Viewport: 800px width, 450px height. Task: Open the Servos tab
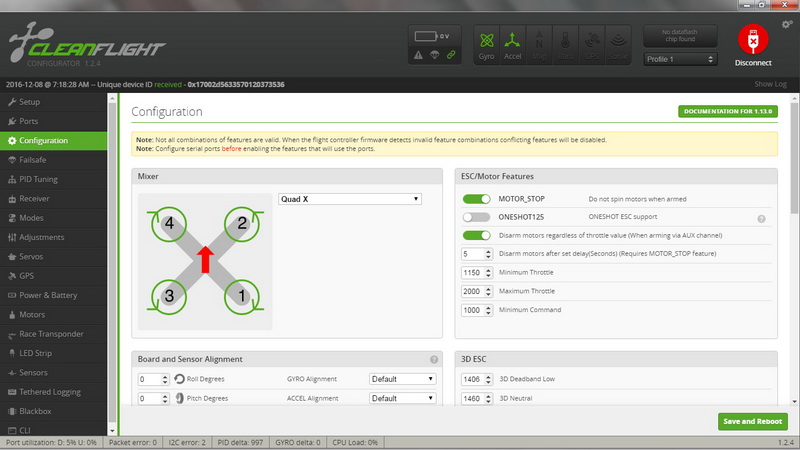click(x=54, y=257)
